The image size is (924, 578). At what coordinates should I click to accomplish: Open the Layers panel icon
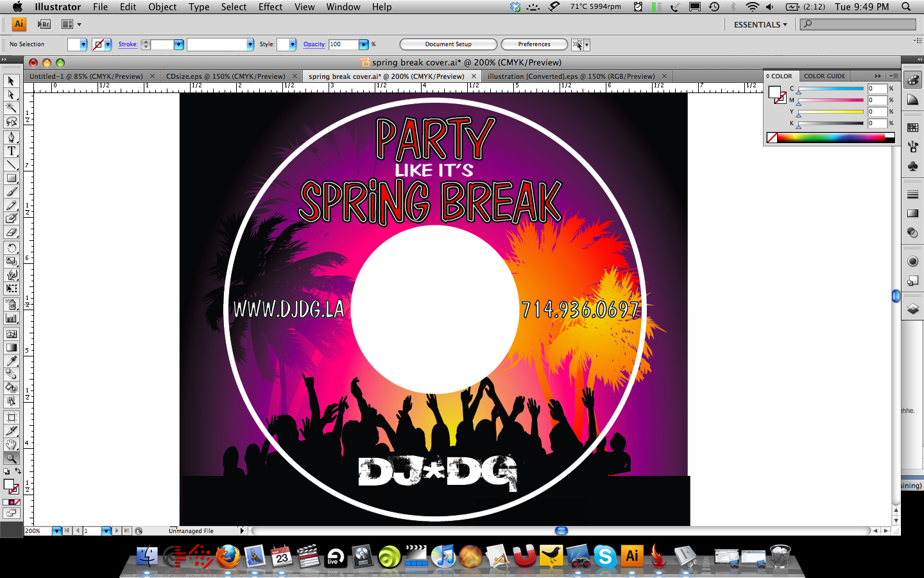(x=912, y=309)
